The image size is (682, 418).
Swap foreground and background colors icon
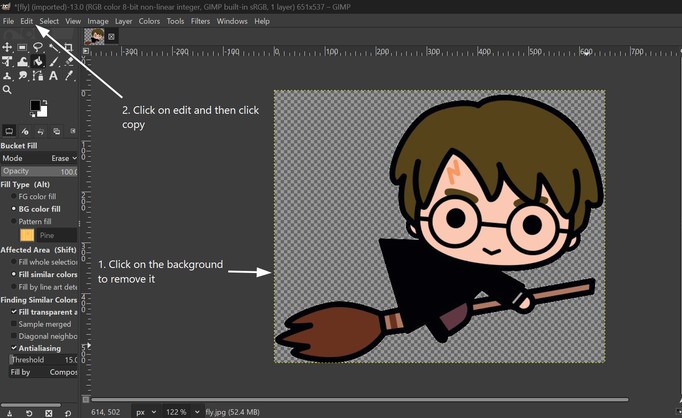click(x=45, y=103)
